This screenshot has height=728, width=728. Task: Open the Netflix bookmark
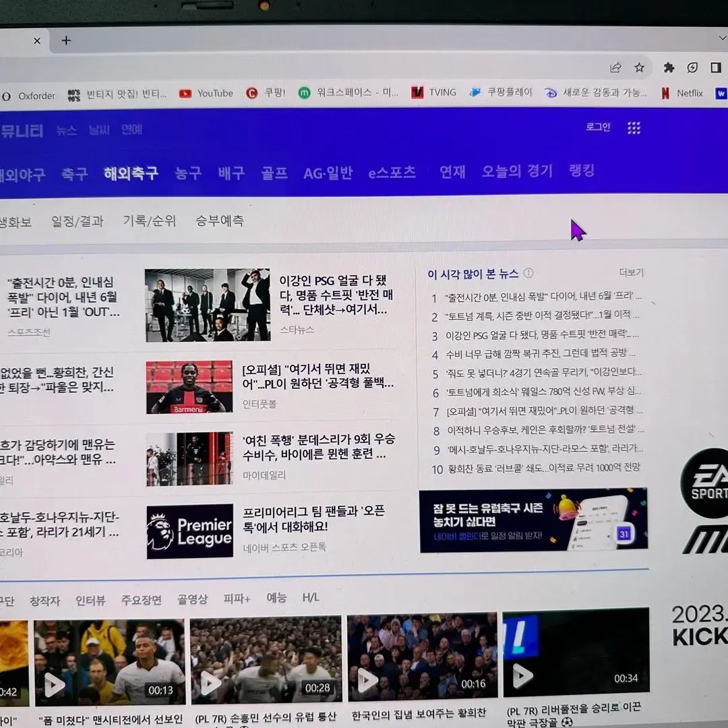[682, 93]
